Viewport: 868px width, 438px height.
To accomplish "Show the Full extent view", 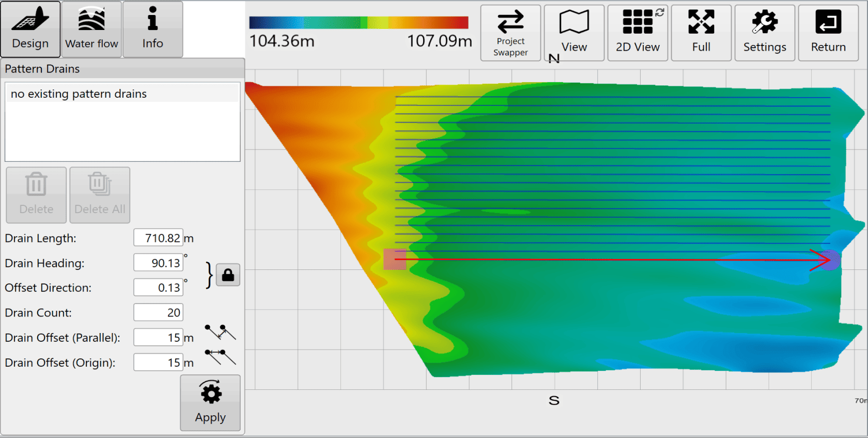I will tap(701, 33).
